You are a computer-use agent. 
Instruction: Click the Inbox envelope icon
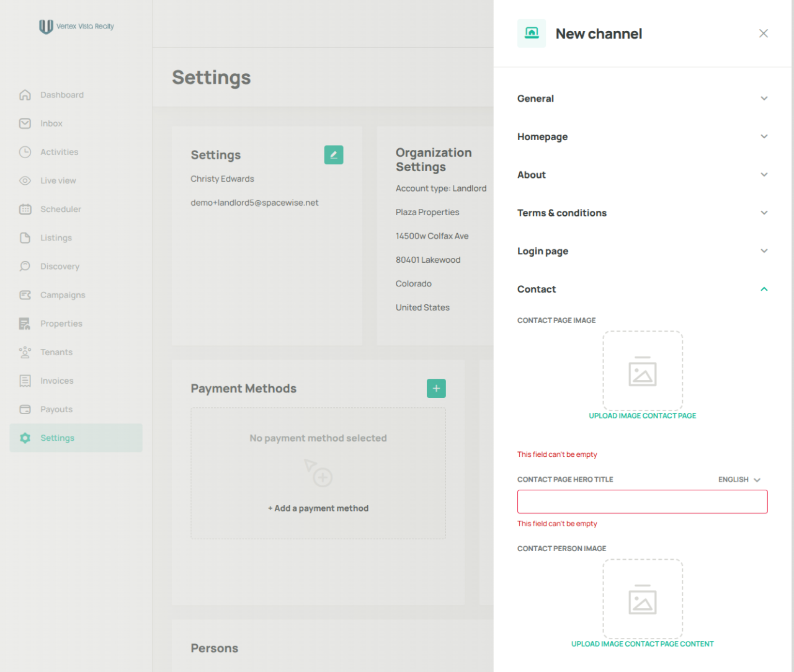25,123
